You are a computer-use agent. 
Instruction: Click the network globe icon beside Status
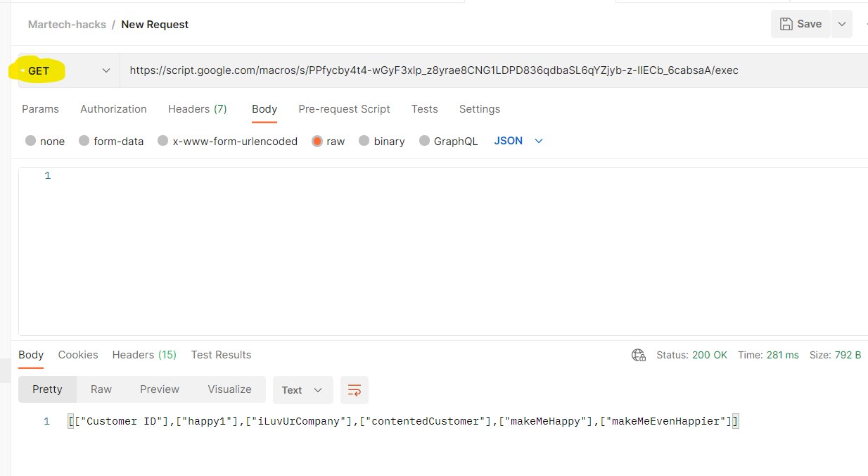[x=639, y=355]
